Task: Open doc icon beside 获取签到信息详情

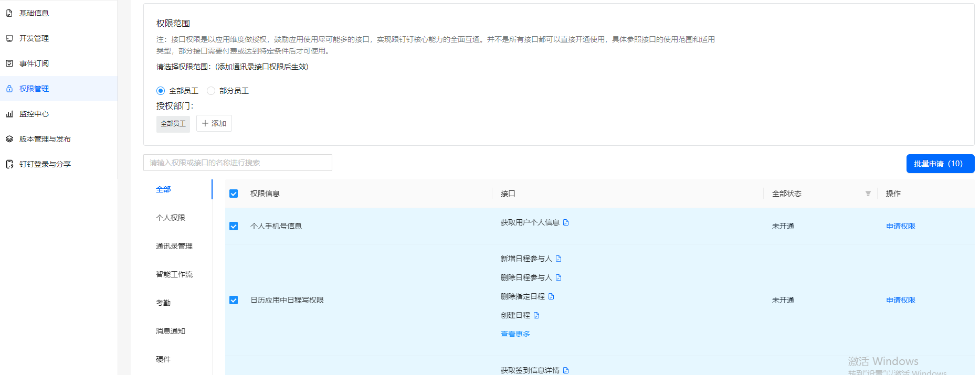Action: (566, 370)
